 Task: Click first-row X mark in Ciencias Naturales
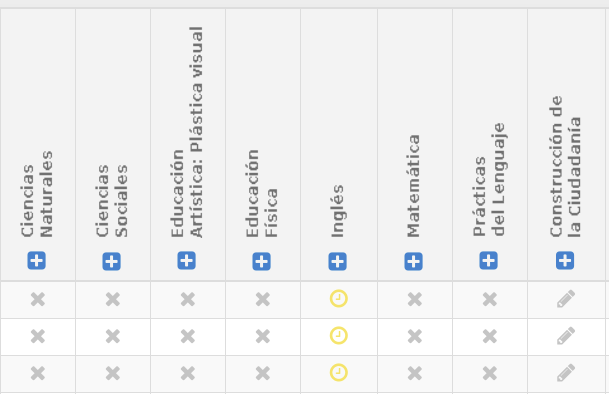click(x=38, y=300)
